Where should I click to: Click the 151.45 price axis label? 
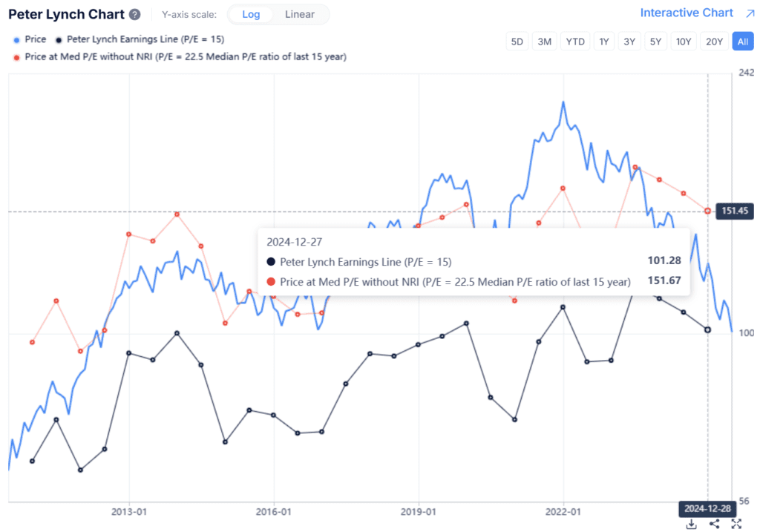(x=734, y=211)
